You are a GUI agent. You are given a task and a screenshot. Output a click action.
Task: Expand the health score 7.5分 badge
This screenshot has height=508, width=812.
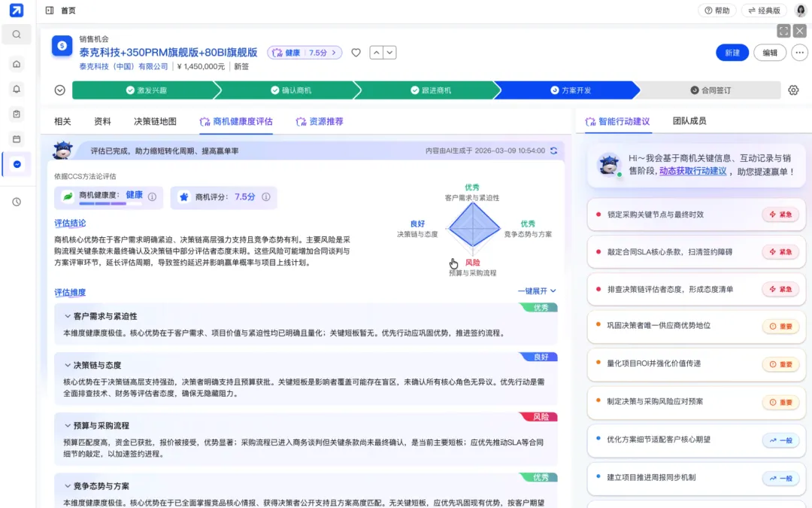[304, 53]
